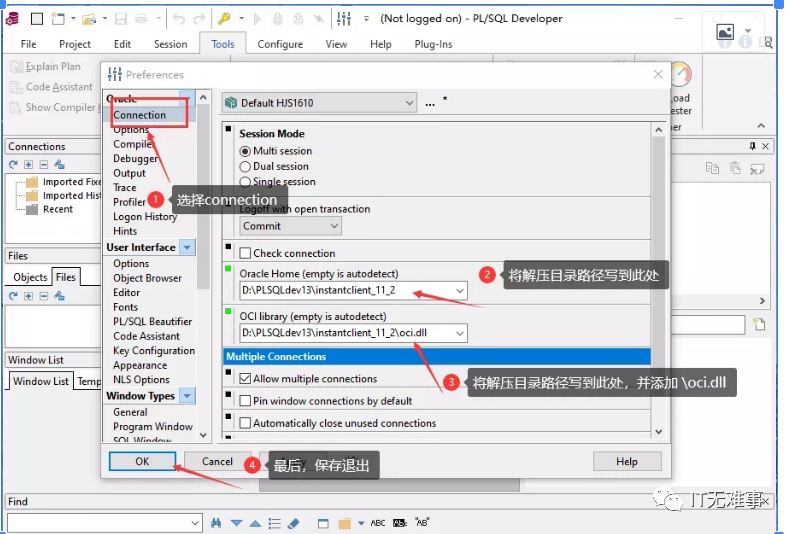Click the Preferences sliders toolbar icon
Screen dimensions: 789x534
pos(344,19)
